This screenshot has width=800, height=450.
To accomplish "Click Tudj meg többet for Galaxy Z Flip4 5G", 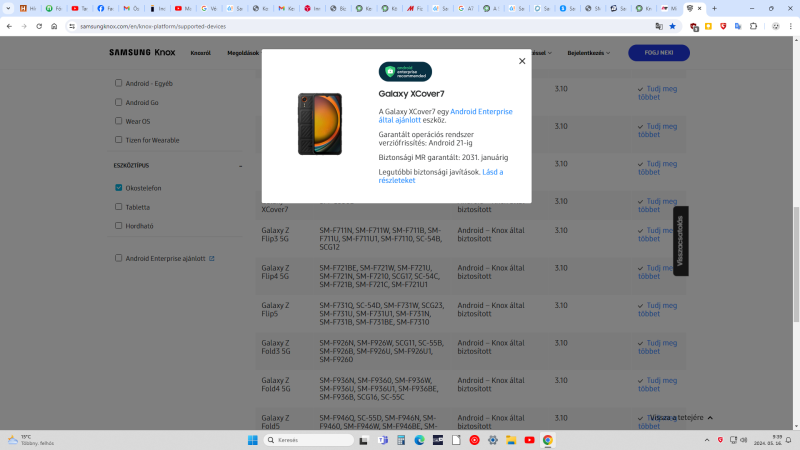I will 657,272.
